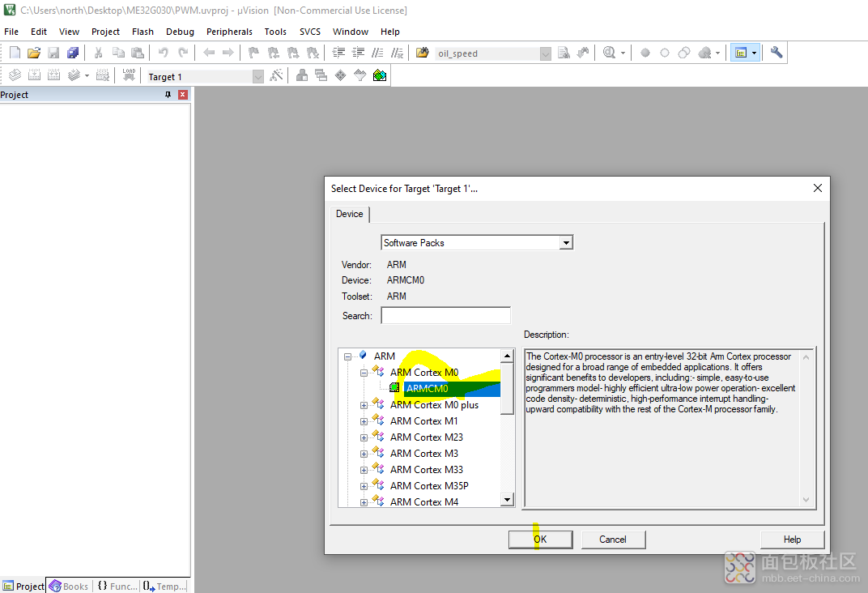Open Options for Target magic wand icon

coord(276,75)
